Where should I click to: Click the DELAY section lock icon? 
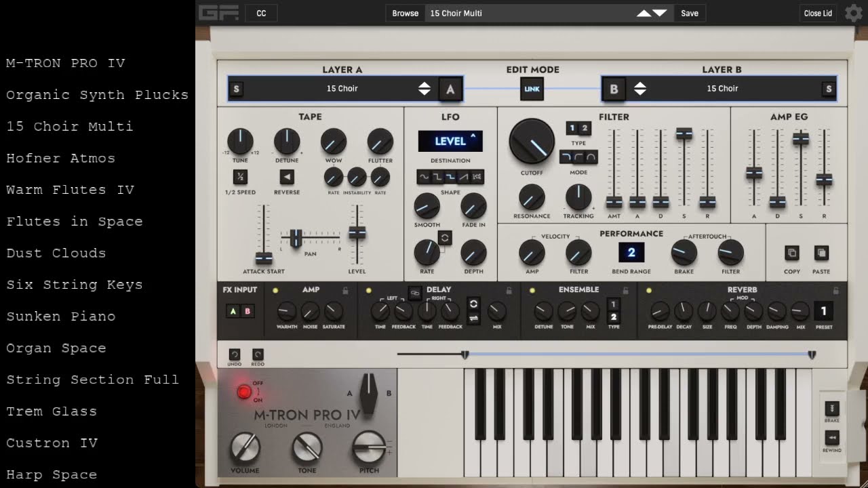pos(509,290)
